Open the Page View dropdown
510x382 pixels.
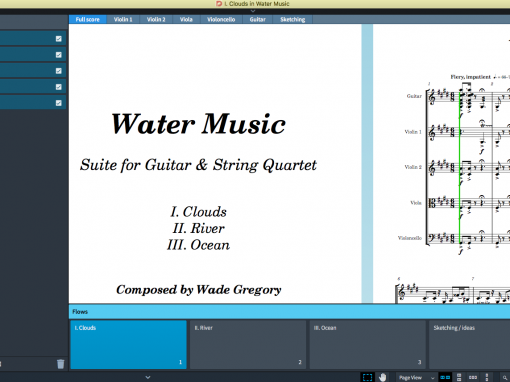[x=416, y=377]
